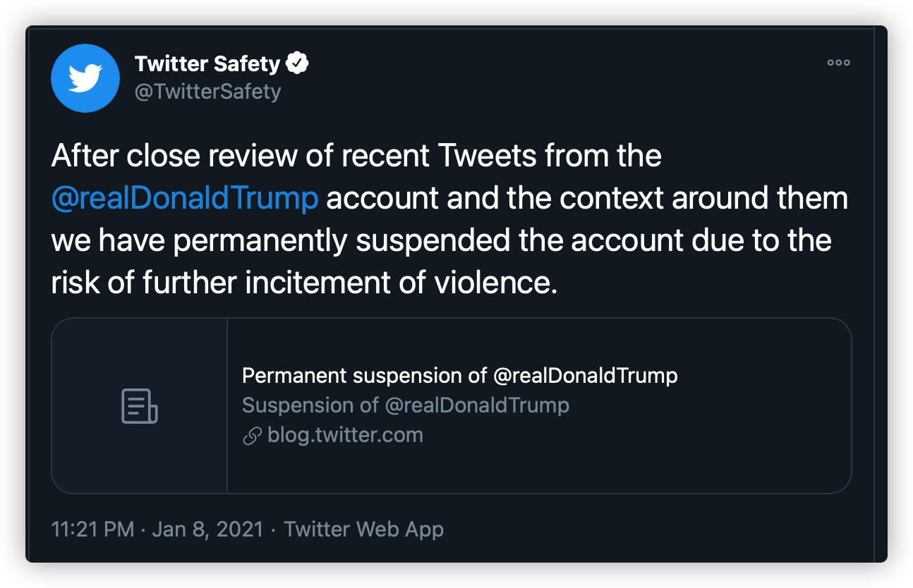Click the "Suspension of @realDonaldTrump" card description

[x=405, y=405]
